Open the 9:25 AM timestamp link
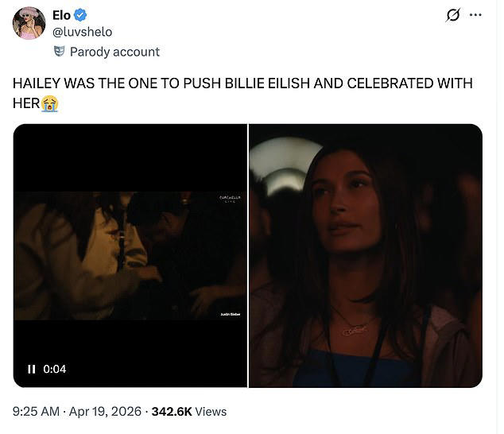The image size is (504, 434). 36,412
